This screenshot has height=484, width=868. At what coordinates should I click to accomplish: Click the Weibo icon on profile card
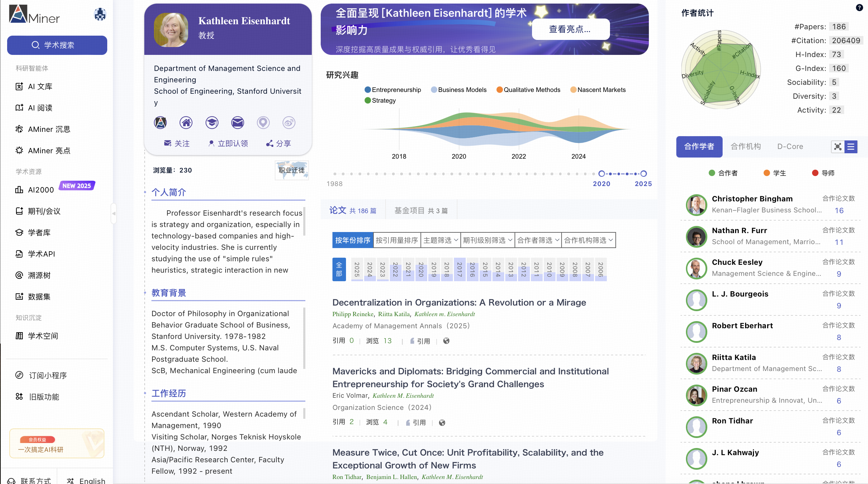(x=289, y=123)
